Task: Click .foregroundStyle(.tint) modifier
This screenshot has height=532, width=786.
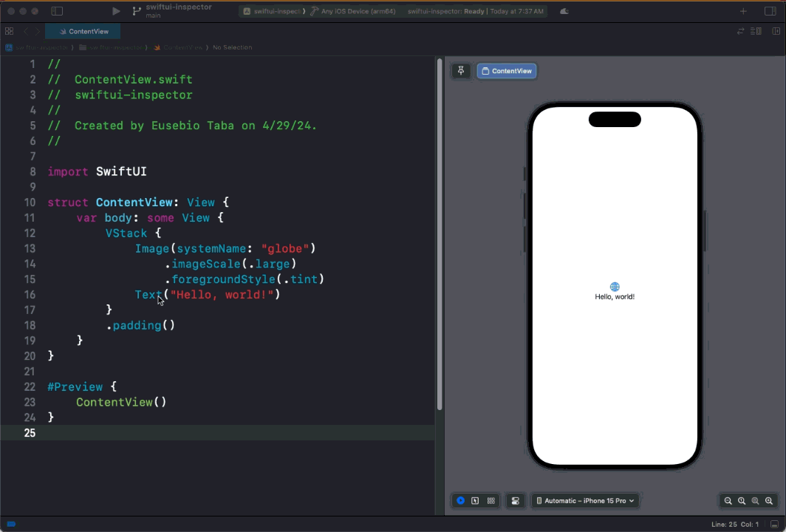Action: [245, 279]
